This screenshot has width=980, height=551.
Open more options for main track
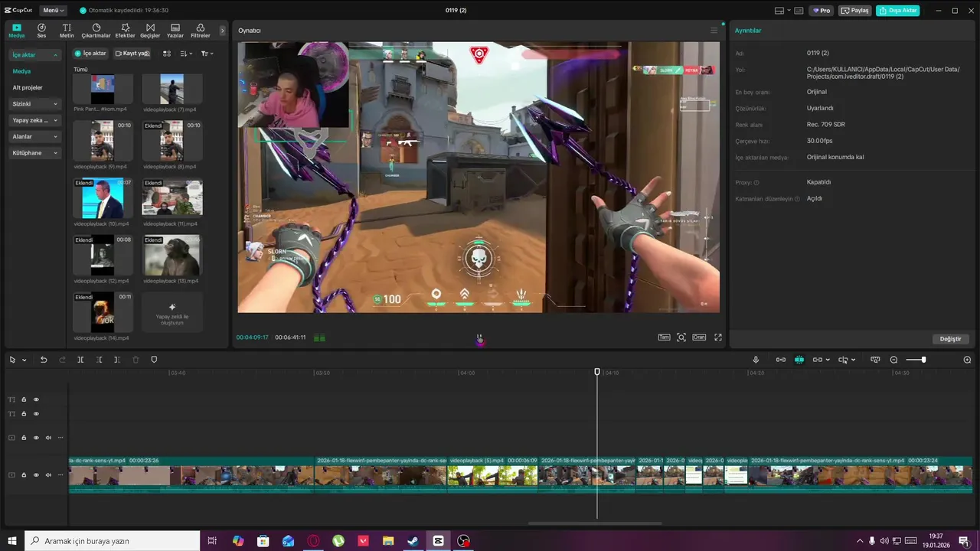60,475
